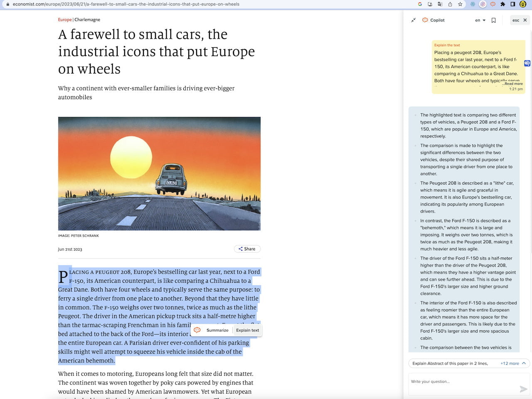Open the Europe section link

(x=64, y=20)
